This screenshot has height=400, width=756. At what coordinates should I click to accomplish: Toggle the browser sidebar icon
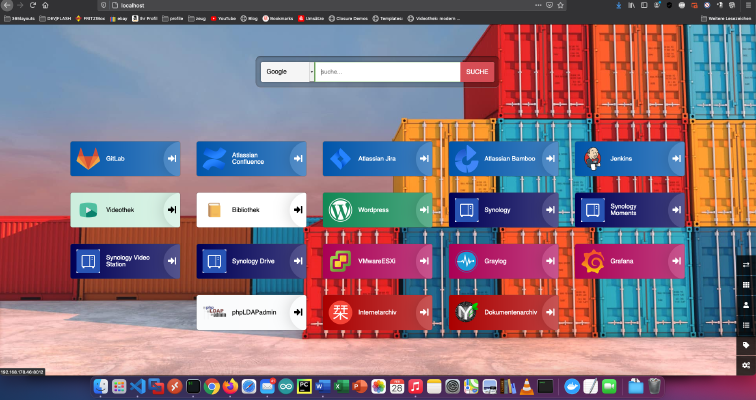[x=644, y=5]
